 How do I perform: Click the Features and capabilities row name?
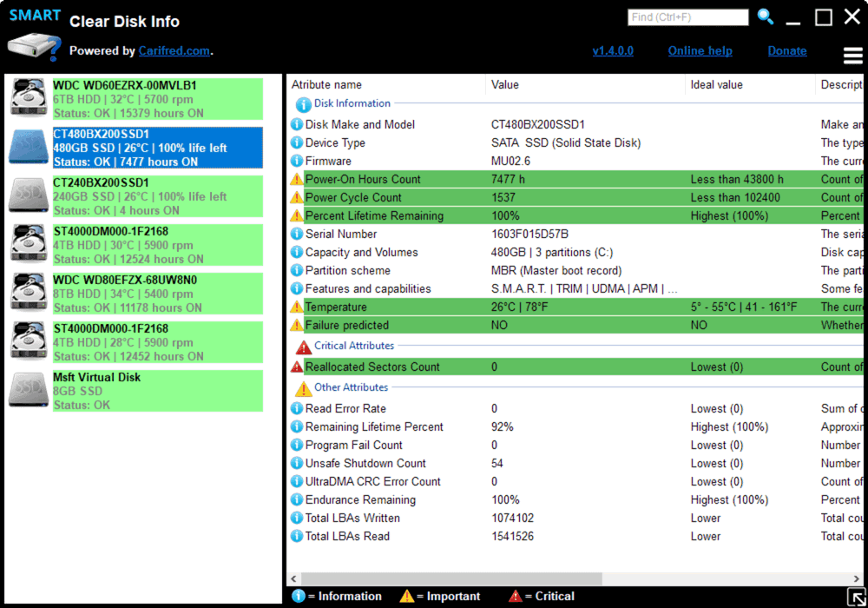tap(368, 289)
